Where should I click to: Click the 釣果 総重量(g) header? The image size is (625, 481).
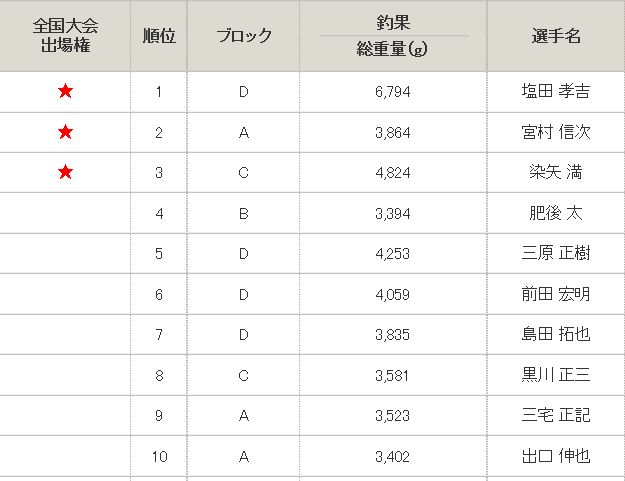pos(393,36)
